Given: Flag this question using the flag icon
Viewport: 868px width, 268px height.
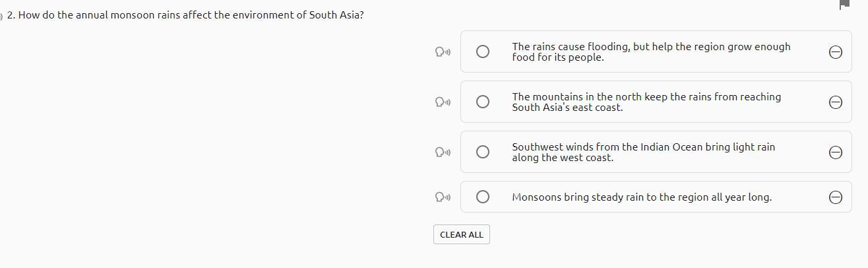Looking at the screenshot, I should click(x=844, y=5).
